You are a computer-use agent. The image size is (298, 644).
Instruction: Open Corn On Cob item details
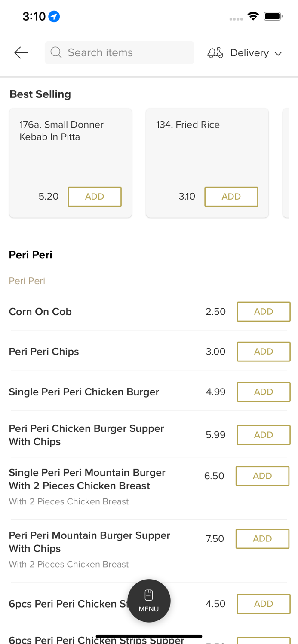click(40, 312)
